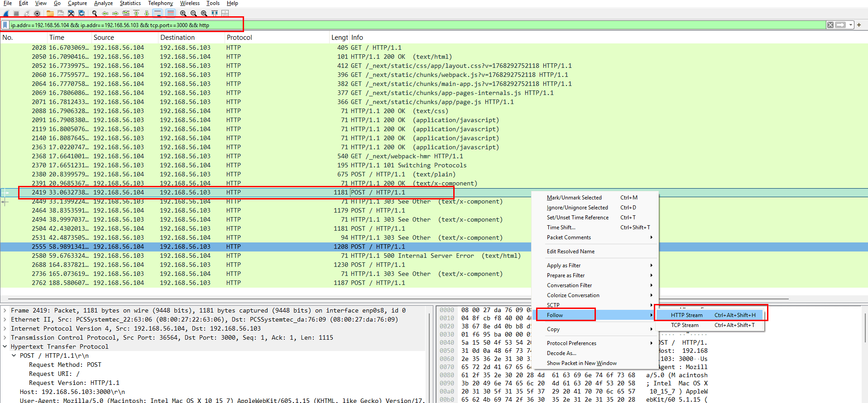This screenshot has width=868, height=403.
Task: Open a capture file via folder icon
Action: click(50, 14)
